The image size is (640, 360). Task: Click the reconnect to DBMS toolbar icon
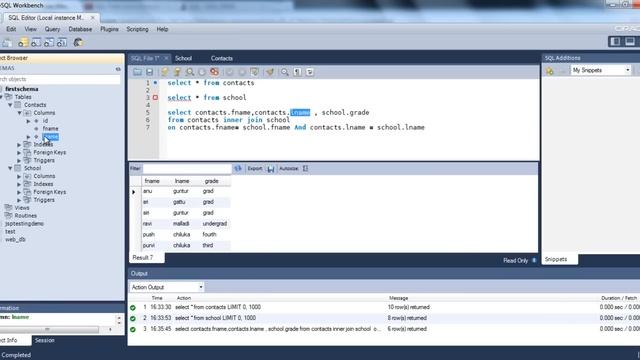(x=78, y=42)
